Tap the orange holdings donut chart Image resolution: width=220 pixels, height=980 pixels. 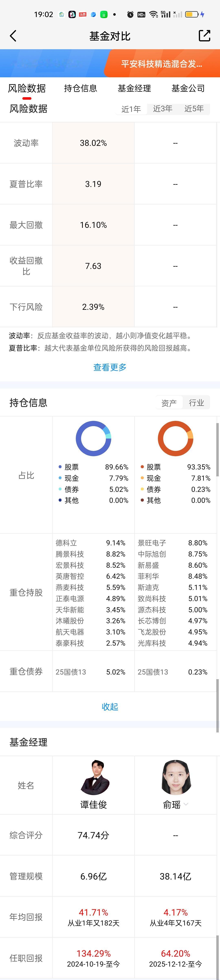(x=175, y=438)
